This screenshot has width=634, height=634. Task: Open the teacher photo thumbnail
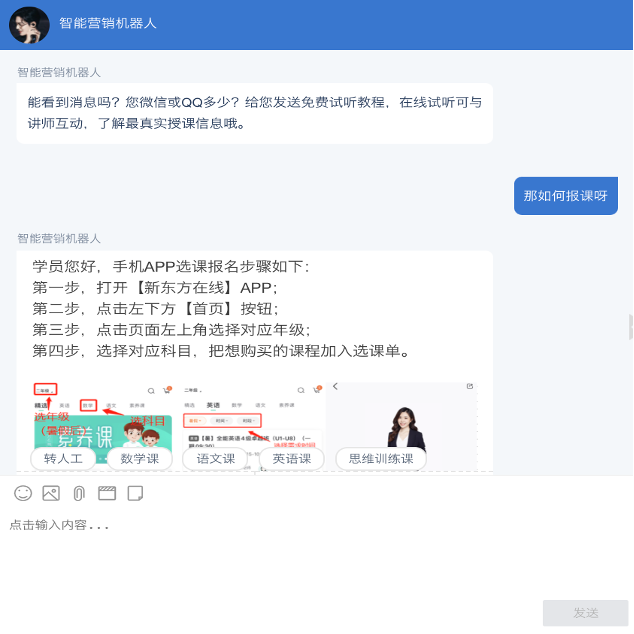click(402, 427)
